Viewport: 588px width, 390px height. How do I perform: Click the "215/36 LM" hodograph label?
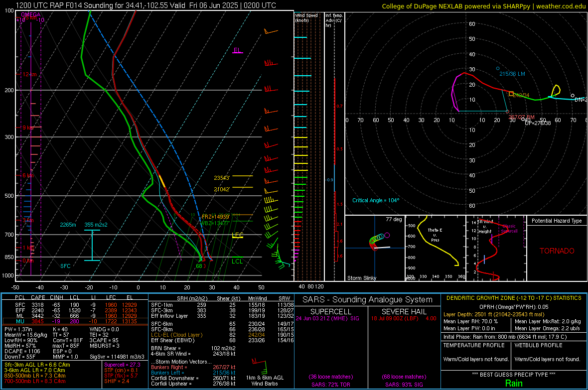pyautogui.click(x=512, y=74)
